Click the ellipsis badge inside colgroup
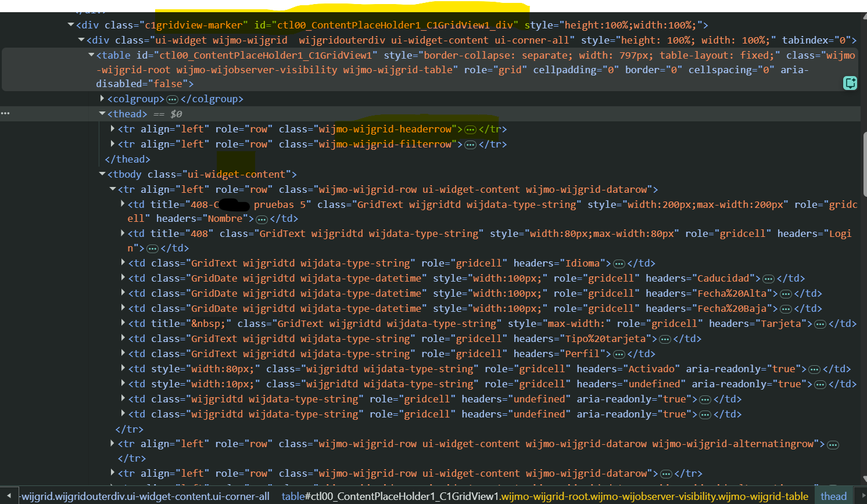Image resolution: width=867 pixels, height=504 pixels. pos(173,99)
